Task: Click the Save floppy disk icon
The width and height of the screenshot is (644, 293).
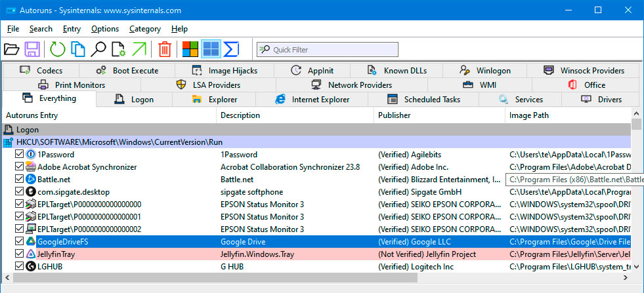Action: (32, 49)
